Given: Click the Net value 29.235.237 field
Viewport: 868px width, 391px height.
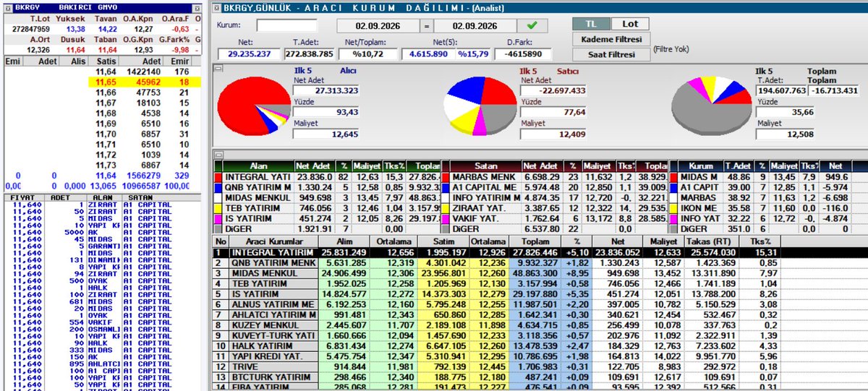Looking at the screenshot, I should (x=250, y=54).
